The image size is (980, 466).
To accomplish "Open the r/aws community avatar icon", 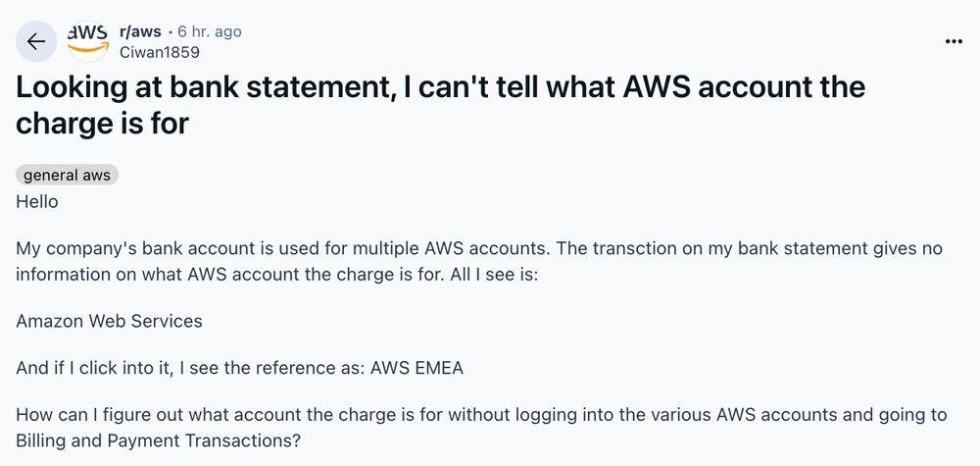I will point(88,41).
